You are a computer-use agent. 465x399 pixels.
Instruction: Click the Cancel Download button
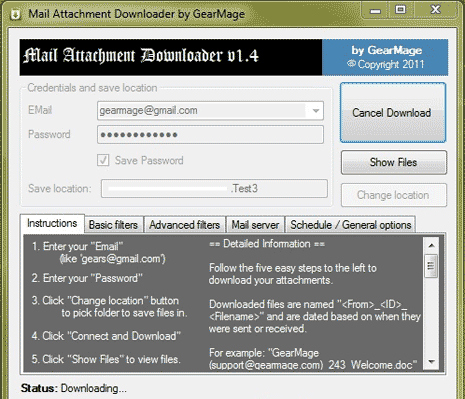click(x=393, y=113)
